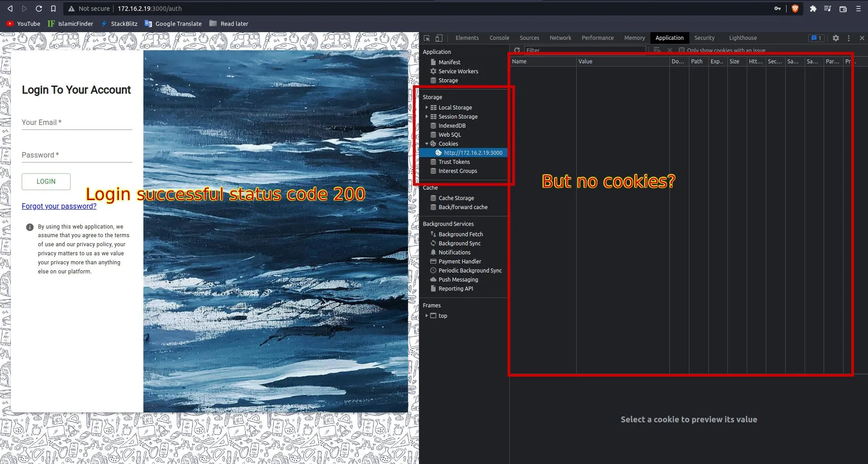Click the bookmark page icon

pos(53,9)
